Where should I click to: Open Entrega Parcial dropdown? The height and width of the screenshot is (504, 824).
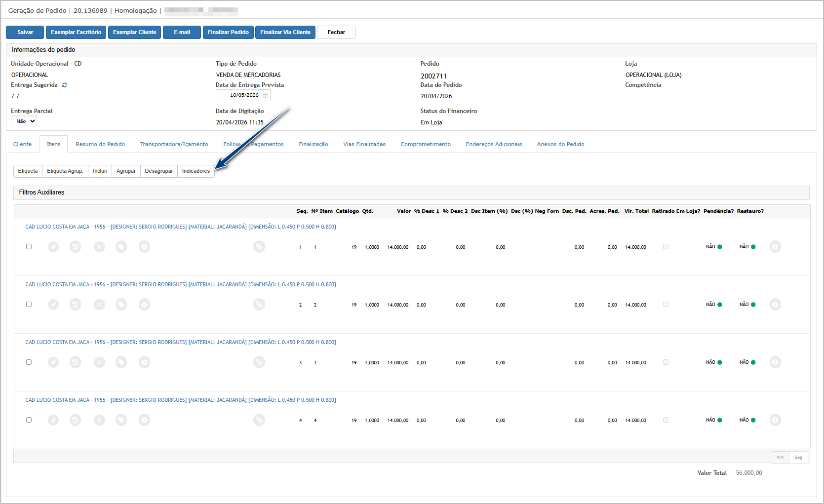[24, 121]
